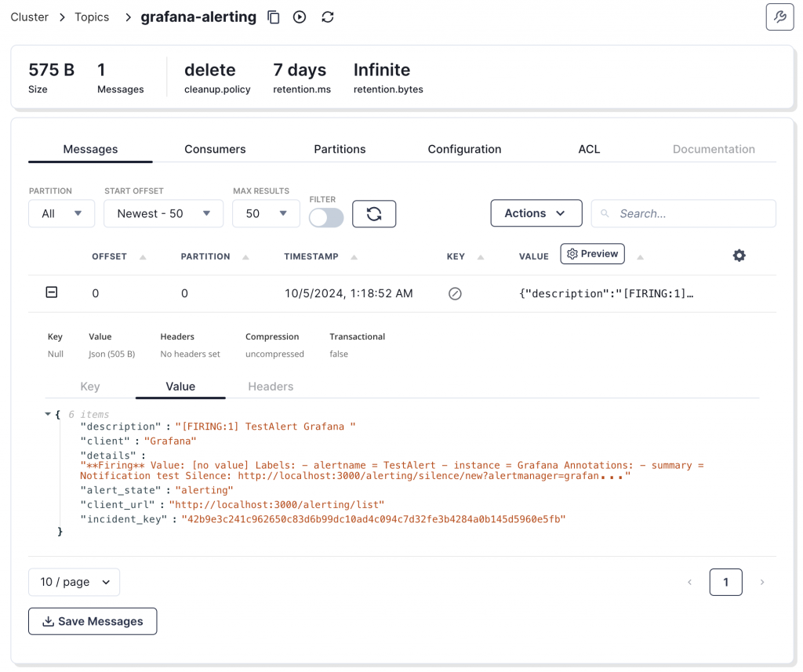Copy the grafana-alerting topic name
The height and width of the screenshot is (672, 803).
click(274, 17)
